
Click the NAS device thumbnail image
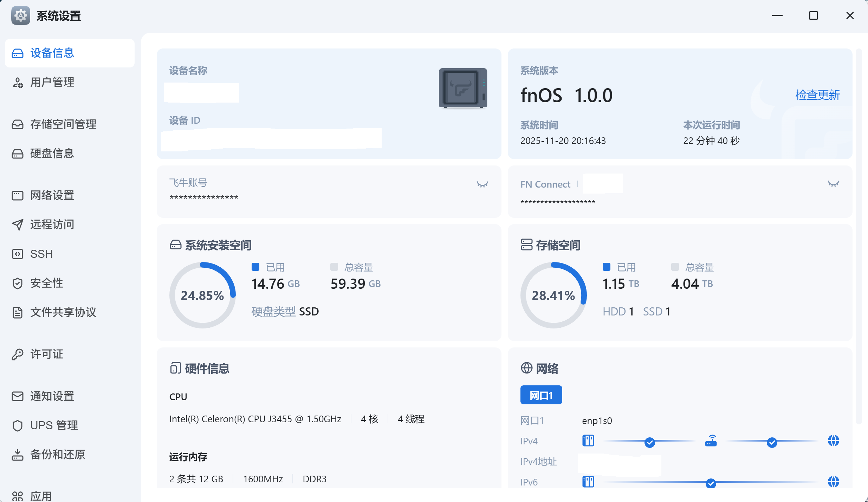[x=462, y=88]
